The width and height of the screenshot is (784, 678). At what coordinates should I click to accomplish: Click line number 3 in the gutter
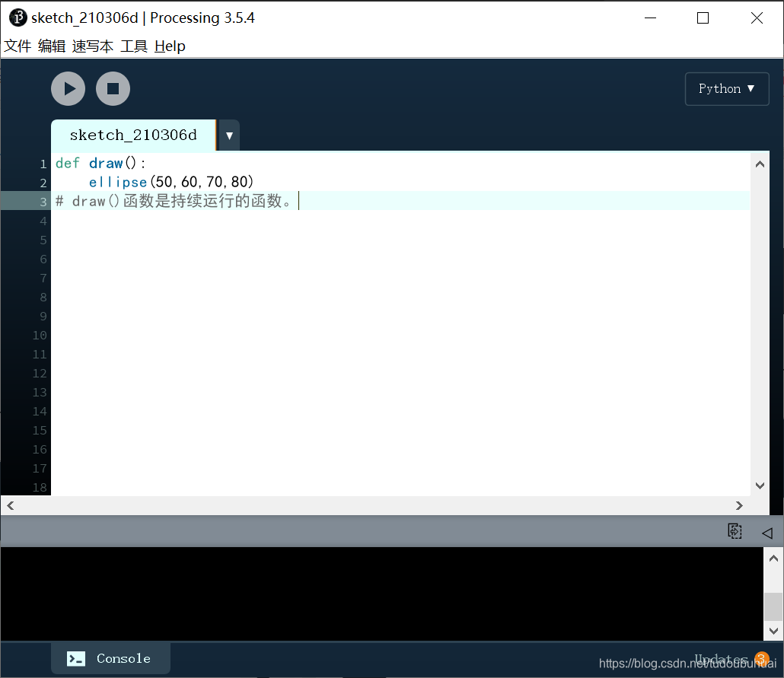[x=43, y=201]
